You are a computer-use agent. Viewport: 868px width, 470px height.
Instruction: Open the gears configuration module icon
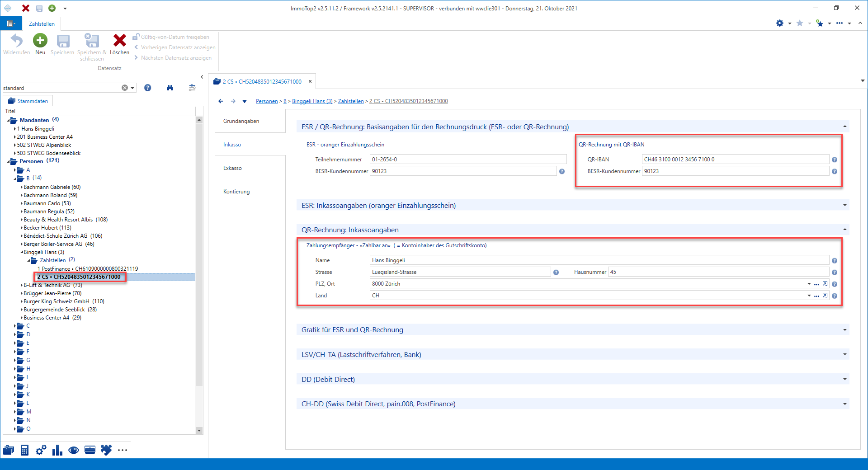click(41, 450)
